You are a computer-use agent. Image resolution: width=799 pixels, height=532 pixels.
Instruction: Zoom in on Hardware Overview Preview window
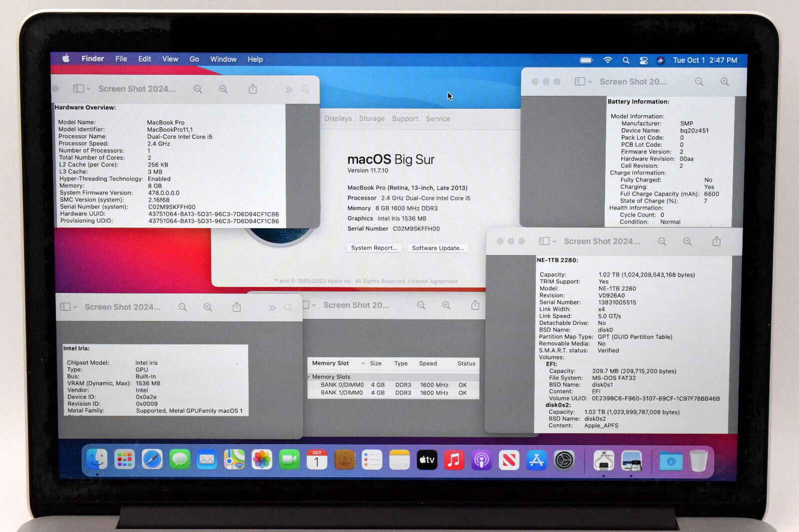[x=223, y=89]
